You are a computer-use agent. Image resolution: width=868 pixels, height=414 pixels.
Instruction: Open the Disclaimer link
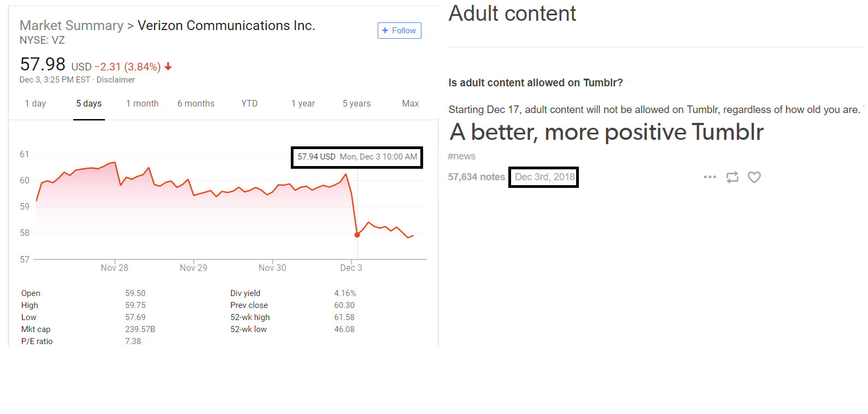pyautogui.click(x=115, y=80)
